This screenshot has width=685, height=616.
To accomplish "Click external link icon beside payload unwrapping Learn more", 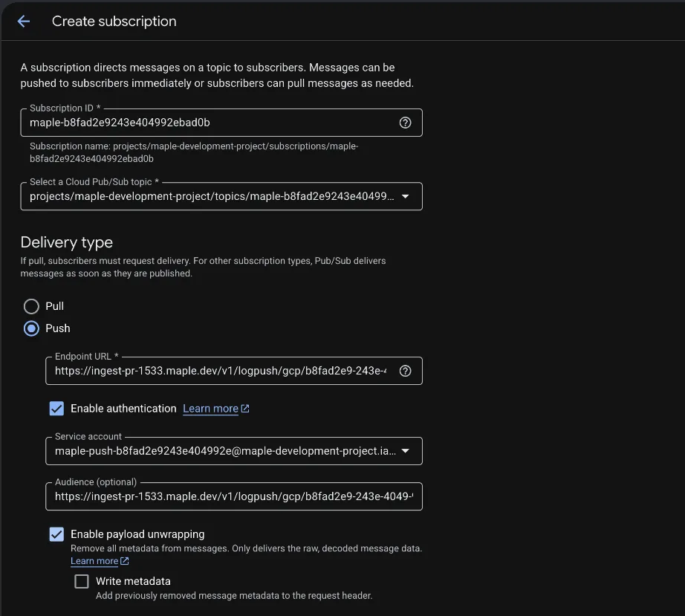I will coord(125,561).
